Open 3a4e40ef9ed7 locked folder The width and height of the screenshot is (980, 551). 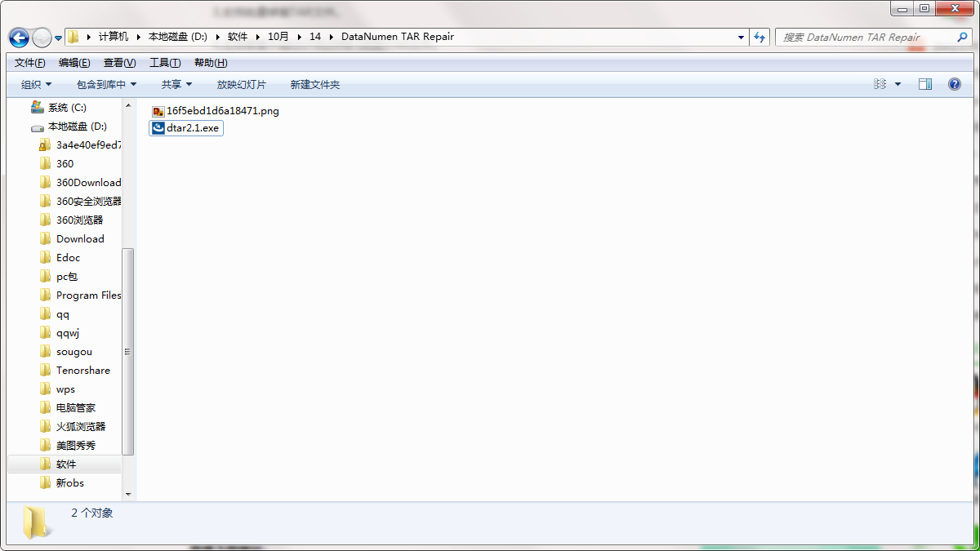point(80,145)
